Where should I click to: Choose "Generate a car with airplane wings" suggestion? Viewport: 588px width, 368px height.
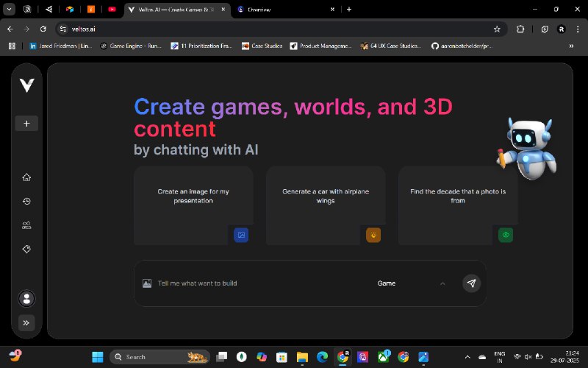326,205
